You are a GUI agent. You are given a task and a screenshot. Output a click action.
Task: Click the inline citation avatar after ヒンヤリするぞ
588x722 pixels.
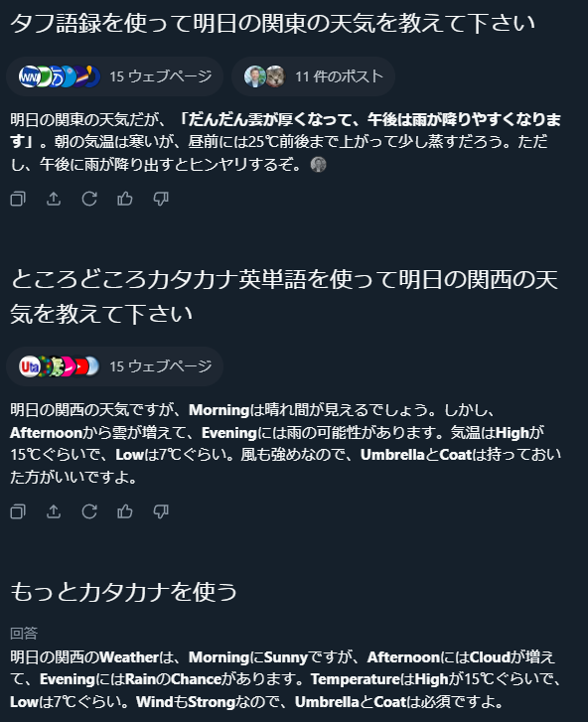click(318, 165)
